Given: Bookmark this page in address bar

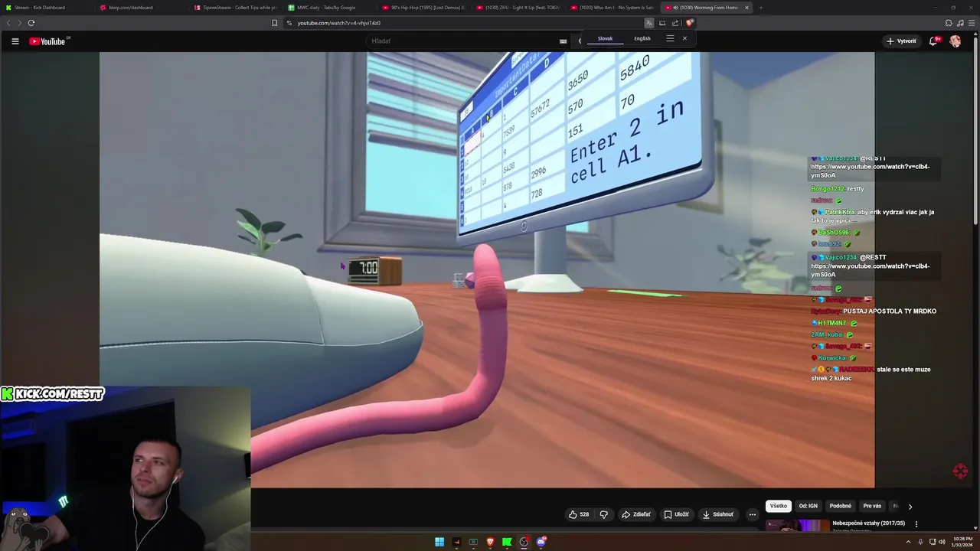Looking at the screenshot, I should coord(274,23).
